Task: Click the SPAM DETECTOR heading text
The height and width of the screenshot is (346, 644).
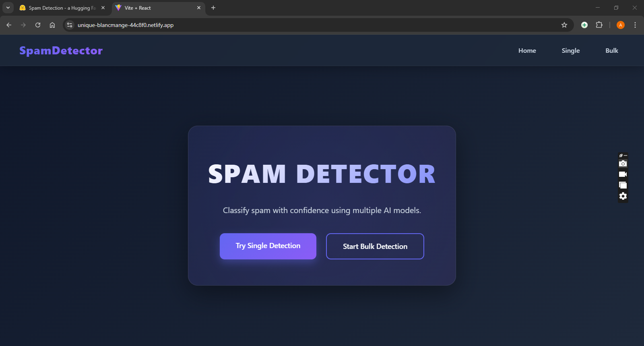Action: [322, 174]
